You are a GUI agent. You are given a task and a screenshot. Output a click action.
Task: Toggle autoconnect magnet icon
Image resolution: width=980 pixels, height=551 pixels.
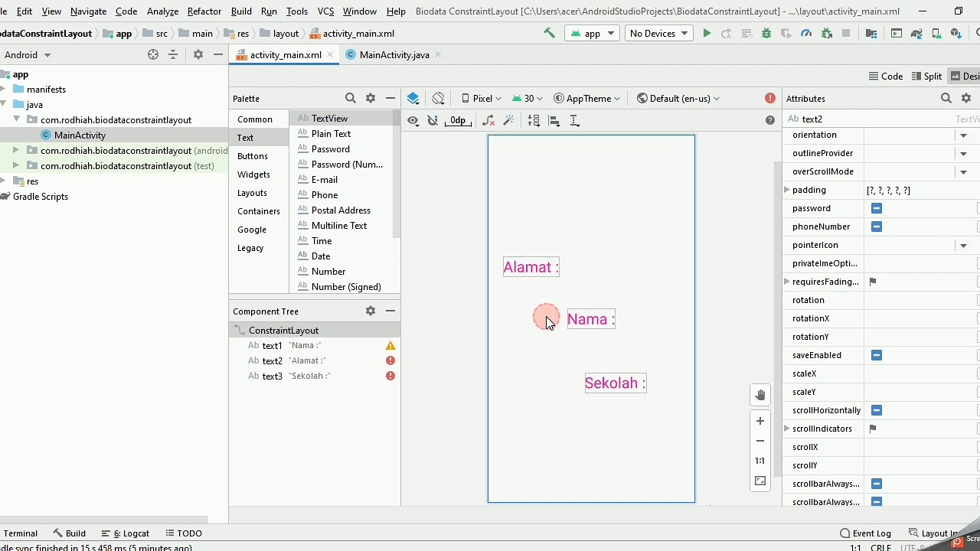(x=433, y=120)
